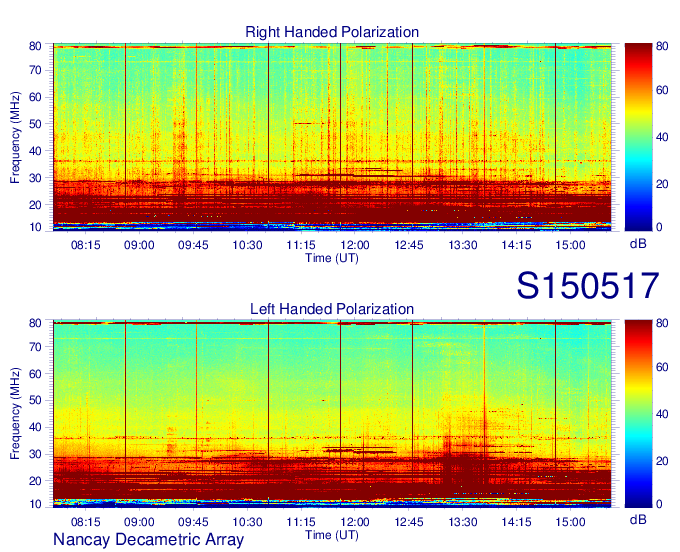Click the 09:00 time tick of the Left Handed plot
The width and height of the screenshot is (680, 552).
click(x=139, y=522)
